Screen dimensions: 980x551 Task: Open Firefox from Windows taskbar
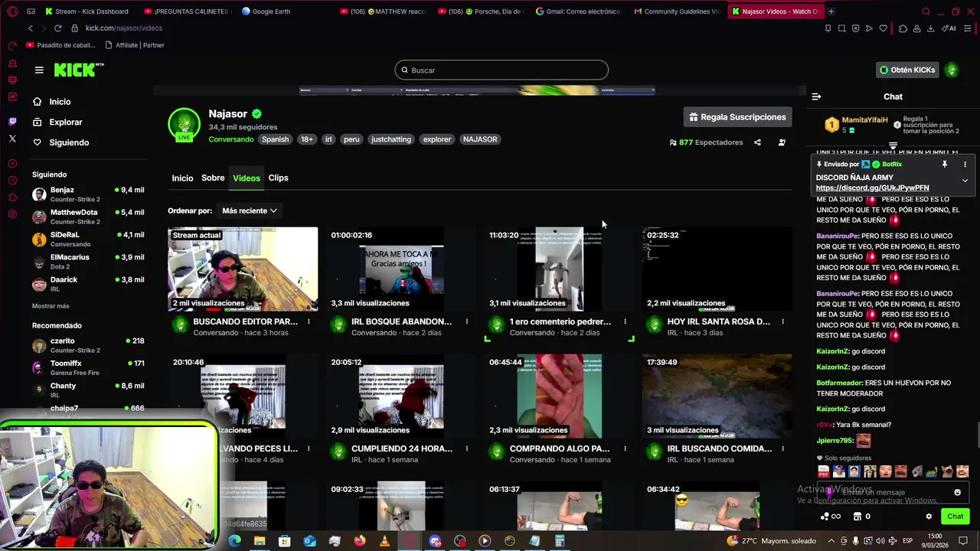click(x=360, y=541)
